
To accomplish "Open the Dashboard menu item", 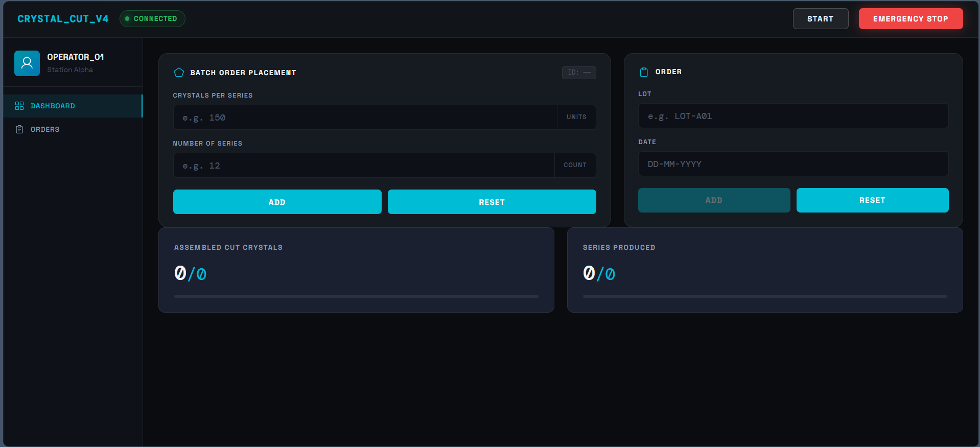I will tap(73, 106).
